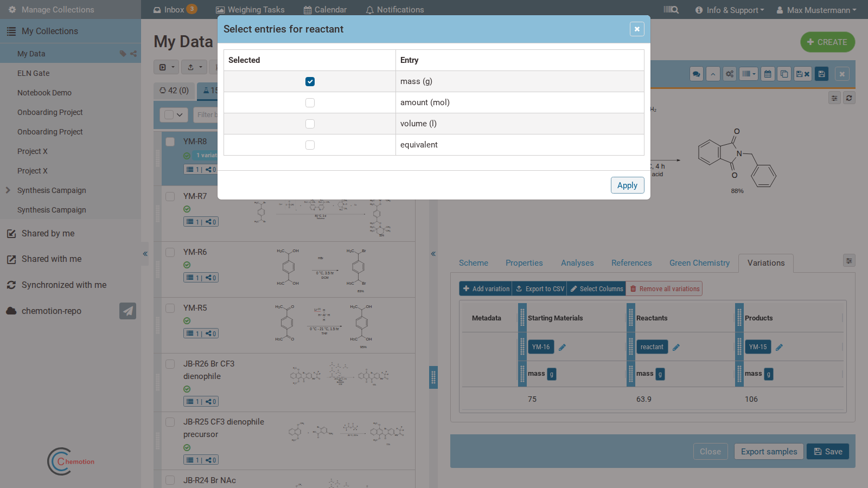
Task: Open the comments speech bubble icon
Action: (x=697, y=74)
